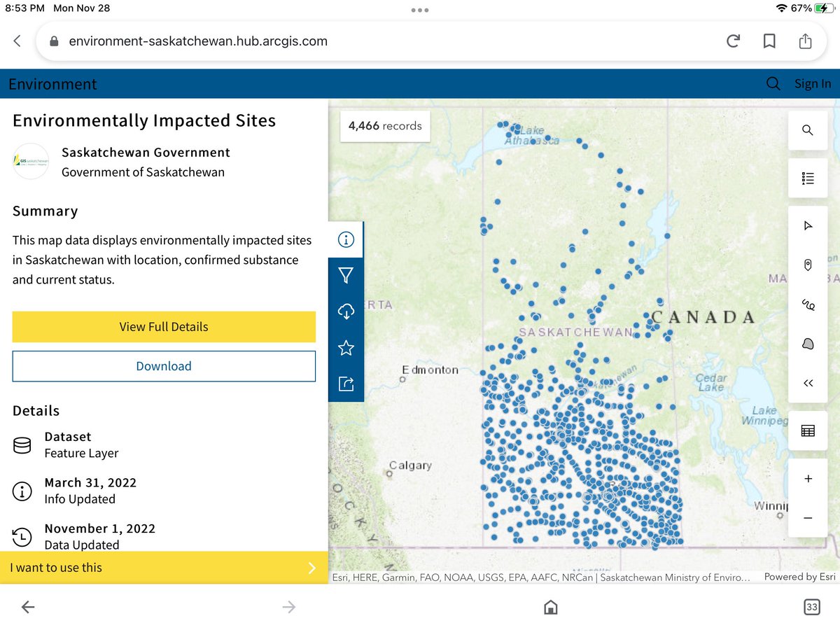Open the Sign In link
This screenshot has width=840, height=630.
coord(813,84)
